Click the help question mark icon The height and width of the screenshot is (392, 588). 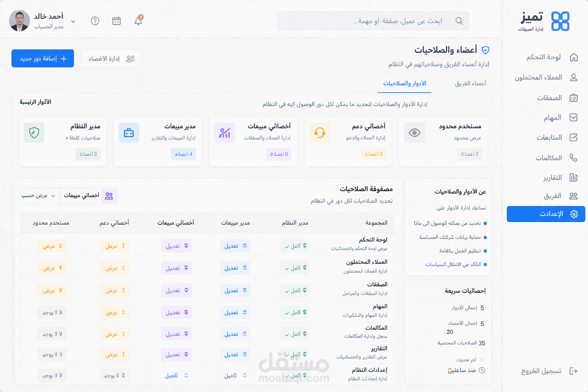click(x=95, y=21)
